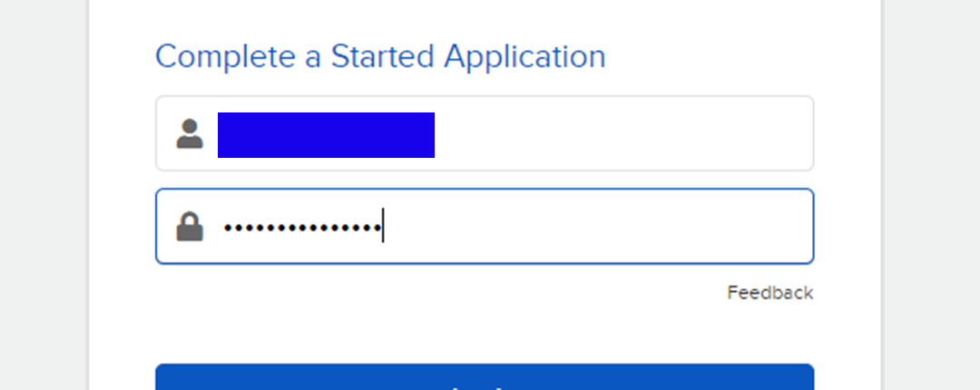The image size is (980, 390).
Task: Click grey page background left of card
Action: pyautogui.click(x=43, y=195)
